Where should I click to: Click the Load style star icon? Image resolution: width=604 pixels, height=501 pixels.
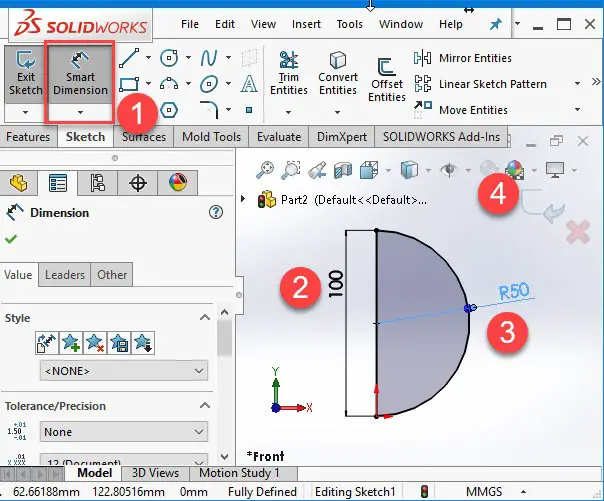pyautogui.click(x=143, y=343)
